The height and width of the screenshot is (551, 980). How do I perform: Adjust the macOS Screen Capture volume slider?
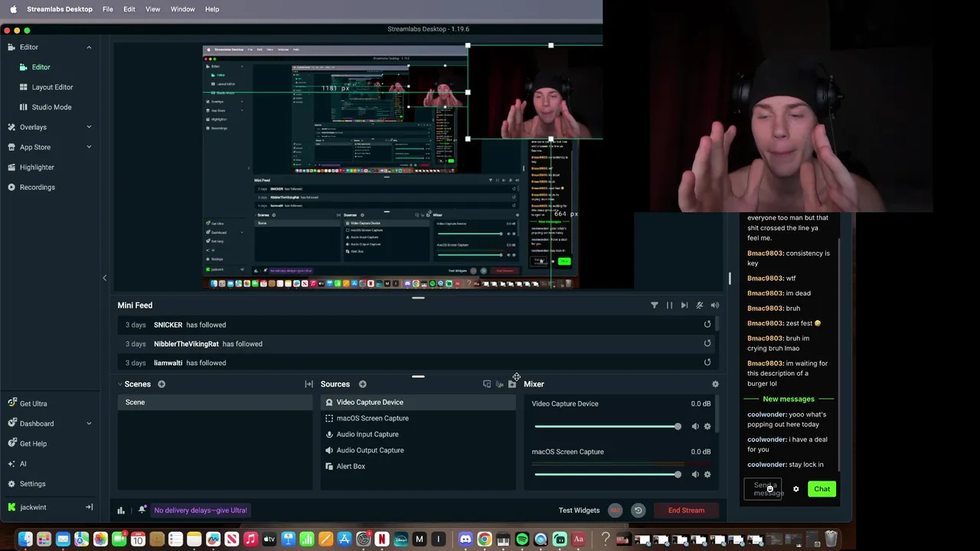coord(606,474)
